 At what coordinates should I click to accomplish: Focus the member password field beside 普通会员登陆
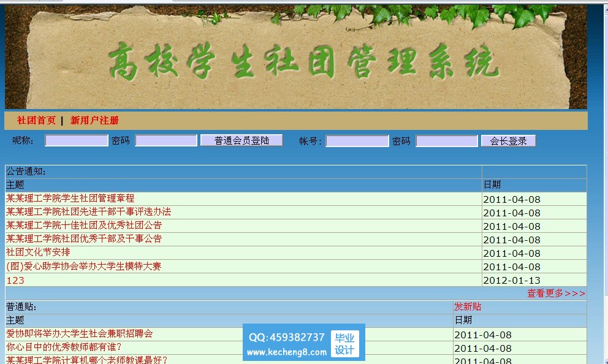[166, 141]
